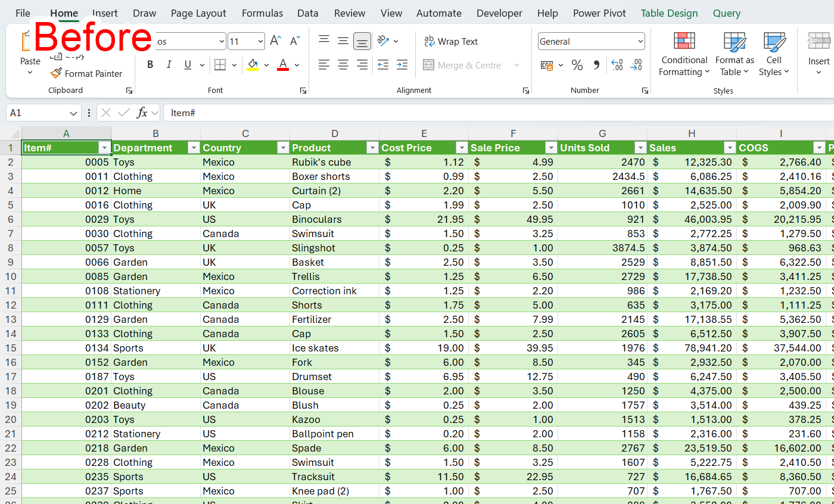Expand font colour palette arrow
The width and height of the screenshot is (834, 504).
(x=297, y=65)
